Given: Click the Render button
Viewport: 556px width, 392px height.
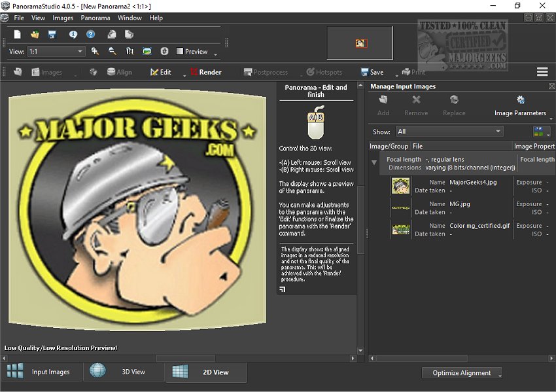Looking at the screenshot, I should point(206,72).
